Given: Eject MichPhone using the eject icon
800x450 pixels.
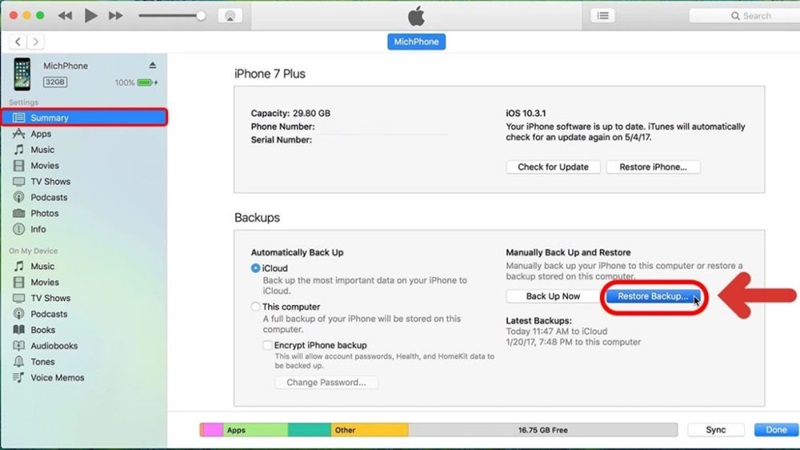Looking at the screenshot, I should click(152, 66).
